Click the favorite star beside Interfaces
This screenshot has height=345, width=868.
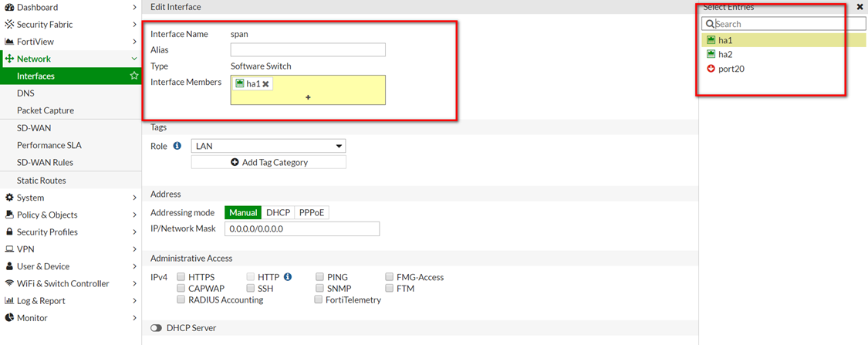(134, 76)
